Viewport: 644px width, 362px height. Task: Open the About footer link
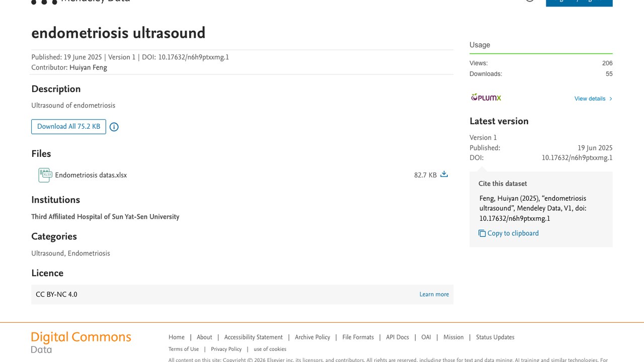pyautogui.click(x=204, y=337)
